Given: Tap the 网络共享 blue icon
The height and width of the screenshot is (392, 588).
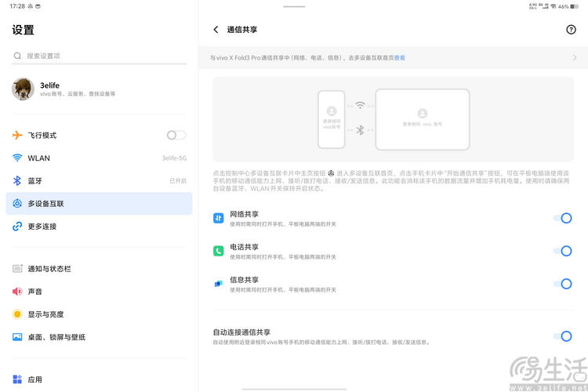Looking at the screenshot, I should click(218, 218).
